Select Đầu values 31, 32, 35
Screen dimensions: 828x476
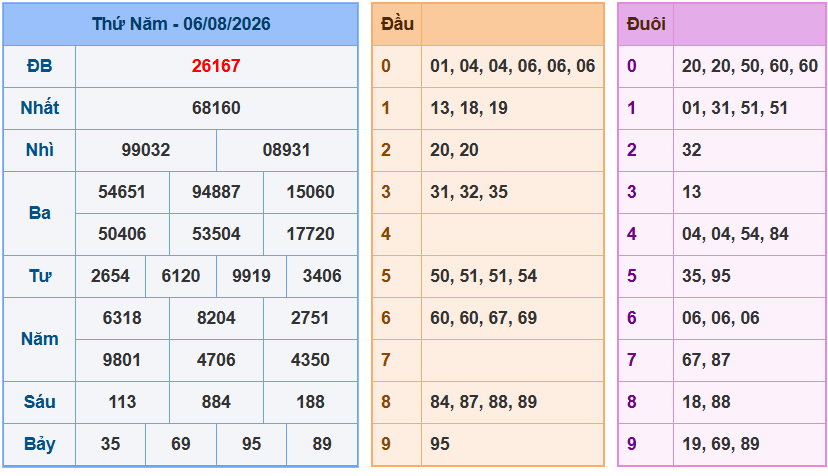(x=469, y=192)
